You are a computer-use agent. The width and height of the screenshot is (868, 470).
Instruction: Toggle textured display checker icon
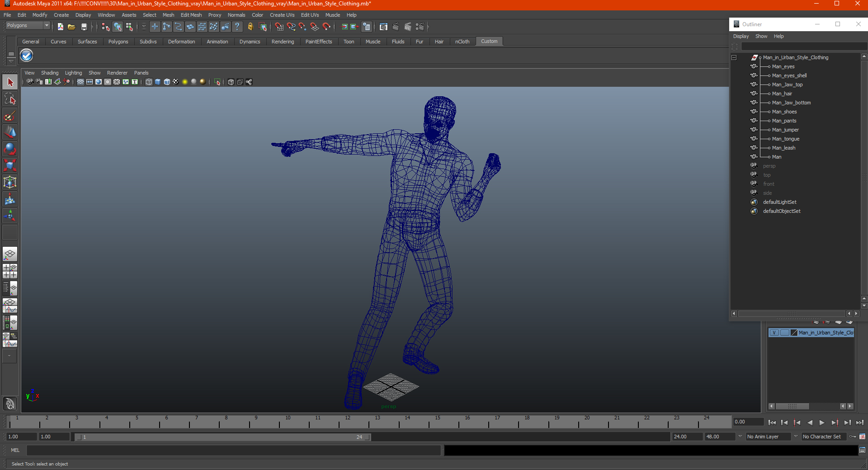176,82
